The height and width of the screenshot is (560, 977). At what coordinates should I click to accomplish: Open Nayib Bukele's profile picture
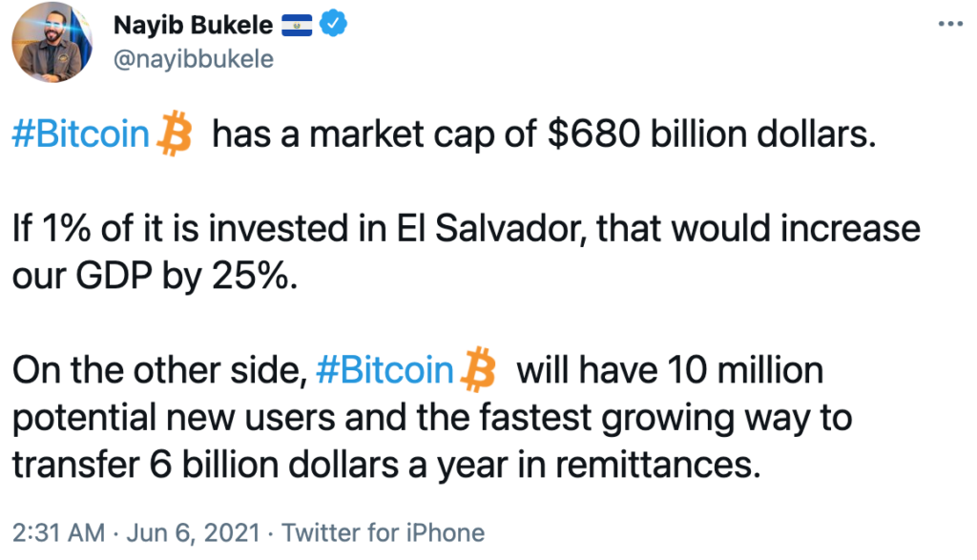pos(52,41)
